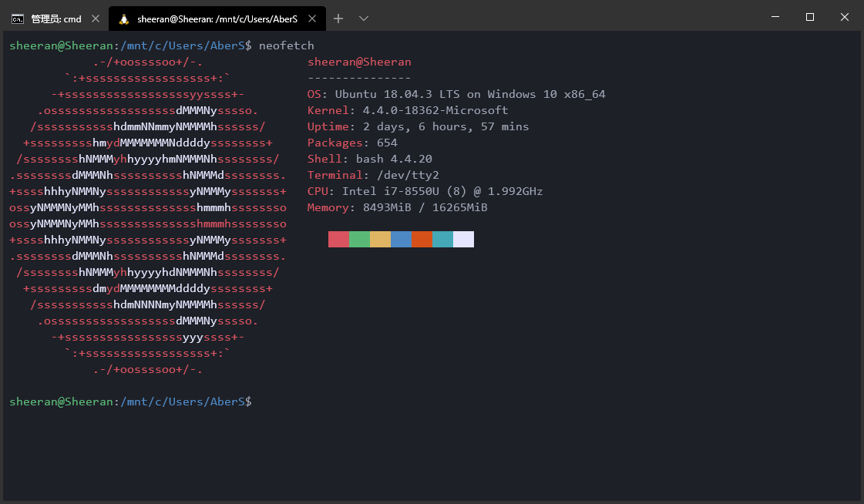Click the white color block in neofetch output
This screenshot has width=864, height=504.
tap(463, 240)
